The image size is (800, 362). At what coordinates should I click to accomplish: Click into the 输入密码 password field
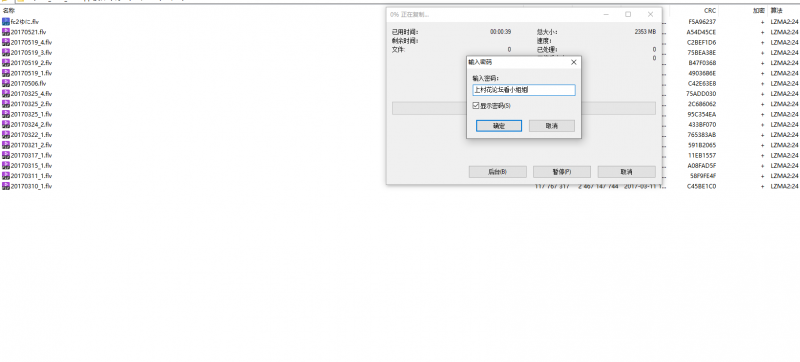point(524,90)
